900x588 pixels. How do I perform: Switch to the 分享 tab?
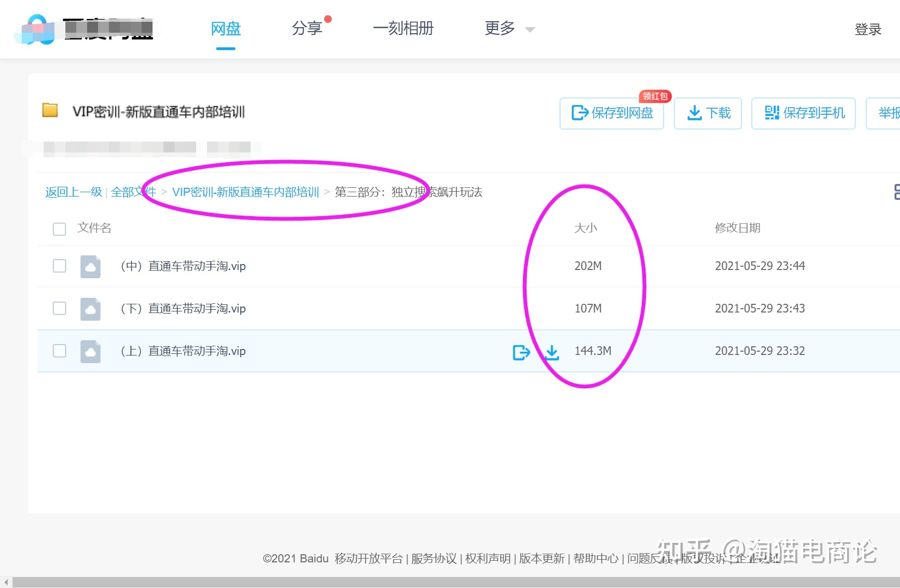[x=307, y=28]
